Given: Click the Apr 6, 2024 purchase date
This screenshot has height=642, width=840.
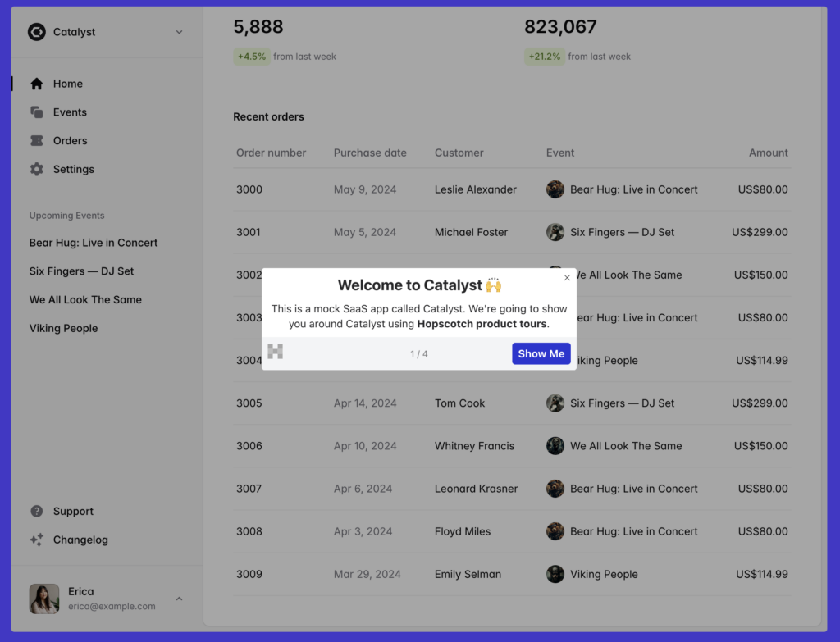Looking at the screenshot, I should [x=363, y=489].
